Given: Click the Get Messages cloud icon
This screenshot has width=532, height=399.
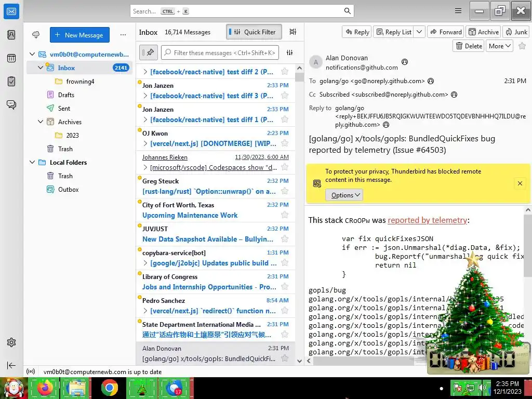Looking at the screenshot, I should [36, 35].
